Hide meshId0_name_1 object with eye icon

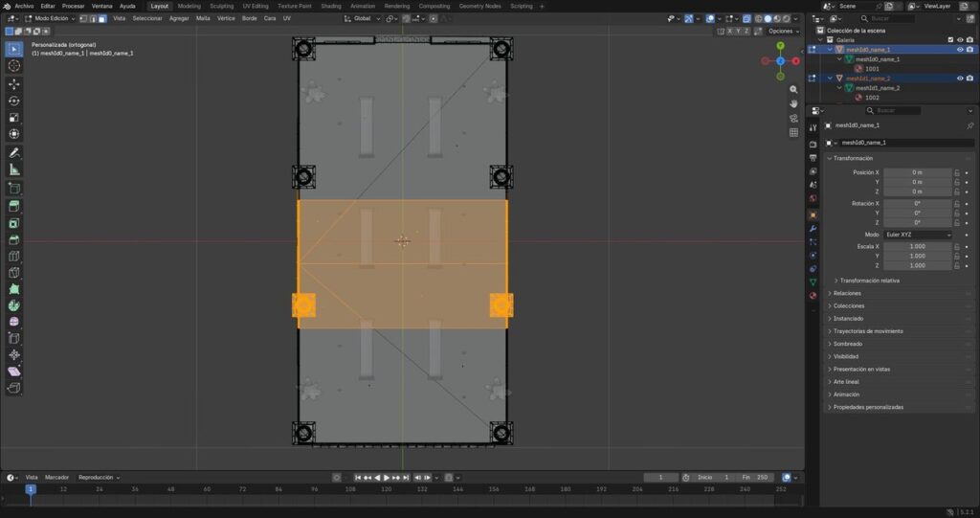click(x=960, y=50)
